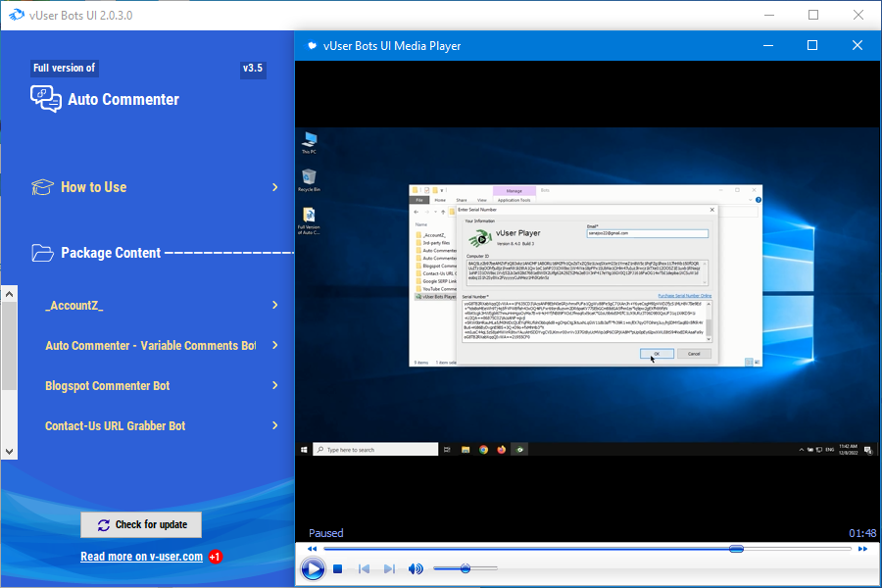
Task: Select the Package Content heading
Action: (111, 253)
